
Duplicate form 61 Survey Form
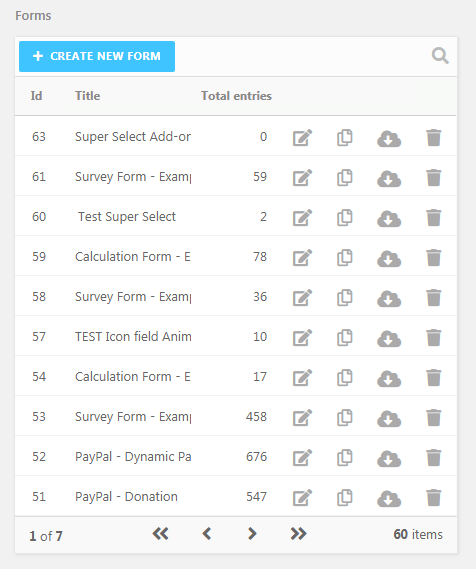coord(345,177)
